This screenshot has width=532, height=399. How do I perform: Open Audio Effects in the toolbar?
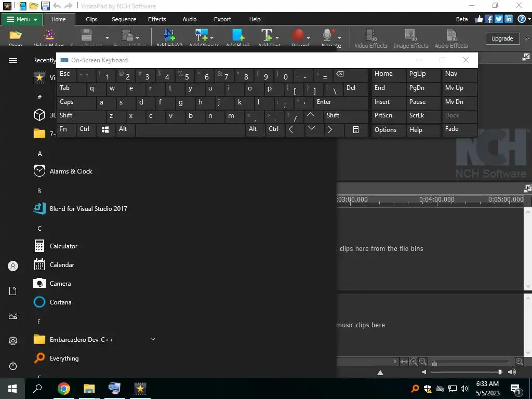click(x=451, y=38)
